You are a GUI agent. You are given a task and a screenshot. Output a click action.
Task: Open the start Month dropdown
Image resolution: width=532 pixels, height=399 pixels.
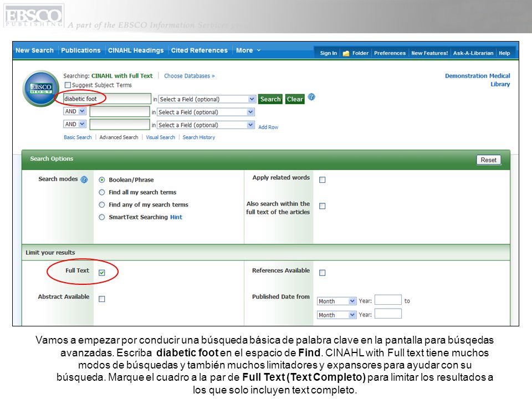click(336, 301)
